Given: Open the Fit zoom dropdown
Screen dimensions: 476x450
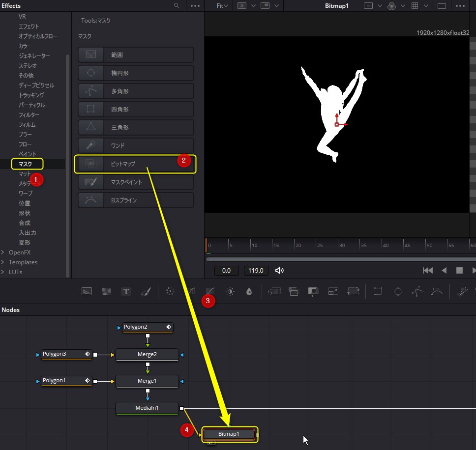Looking at the screenshot, I should pyautogui.click(x=222, y=6).
